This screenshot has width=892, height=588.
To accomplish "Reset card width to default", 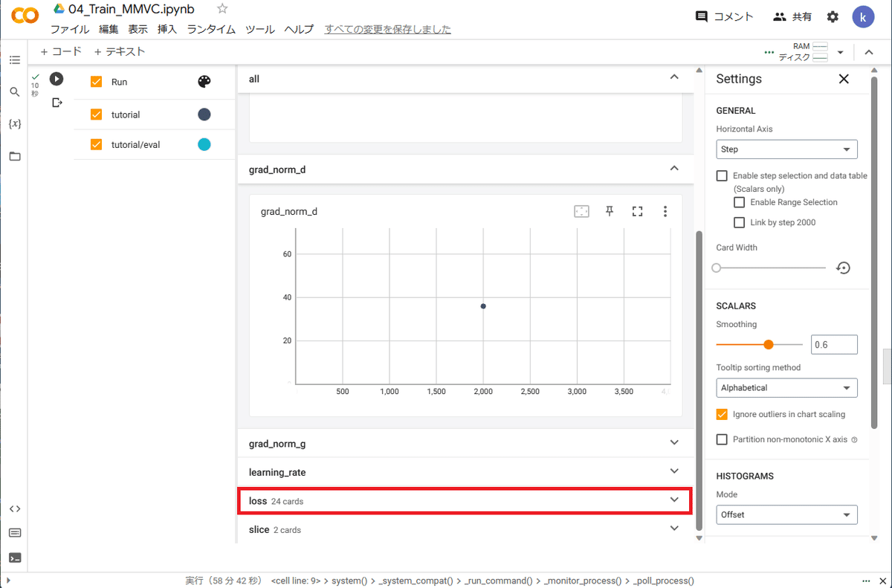I will tap(843, 268).
